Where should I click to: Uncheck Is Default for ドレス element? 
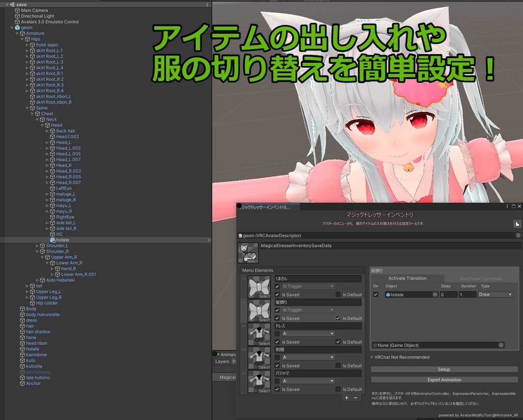[338, 342]
